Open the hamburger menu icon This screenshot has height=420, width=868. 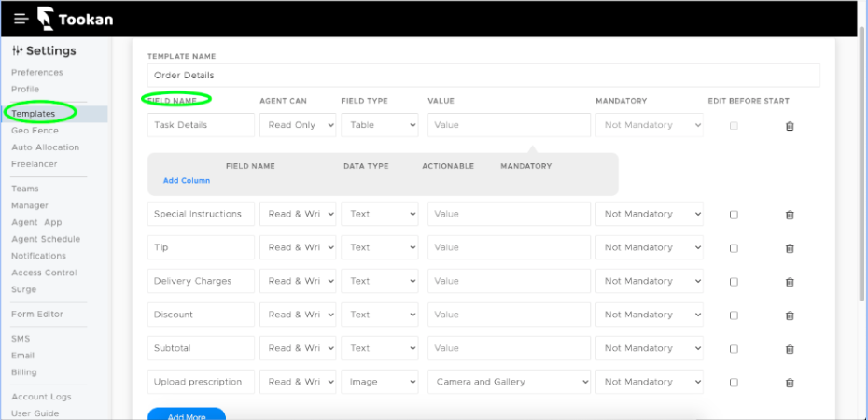point(21,19)
